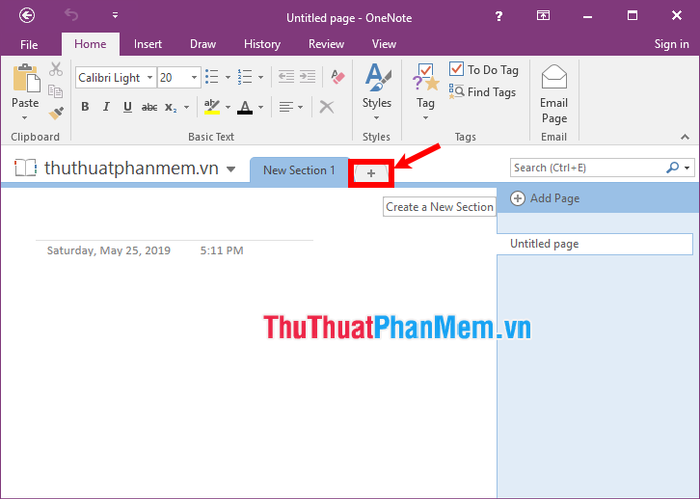Click the Add Page button

[545, 198]
